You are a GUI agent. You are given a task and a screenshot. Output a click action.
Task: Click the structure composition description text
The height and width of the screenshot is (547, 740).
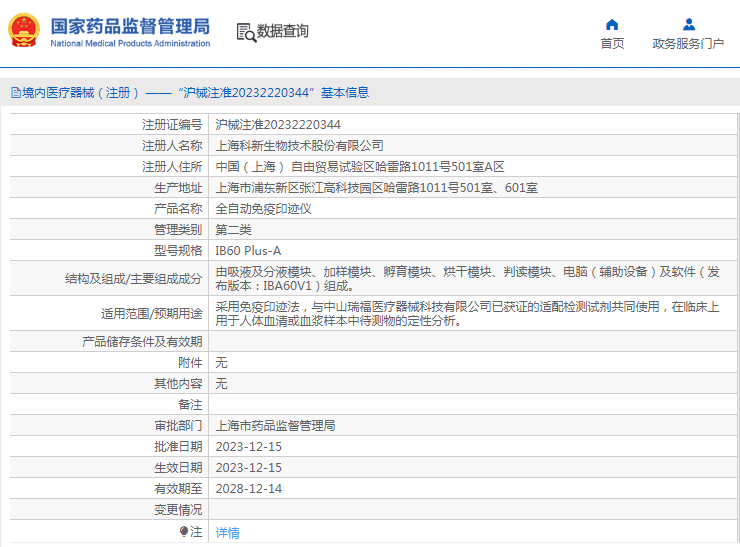click(x=467, y=278)
